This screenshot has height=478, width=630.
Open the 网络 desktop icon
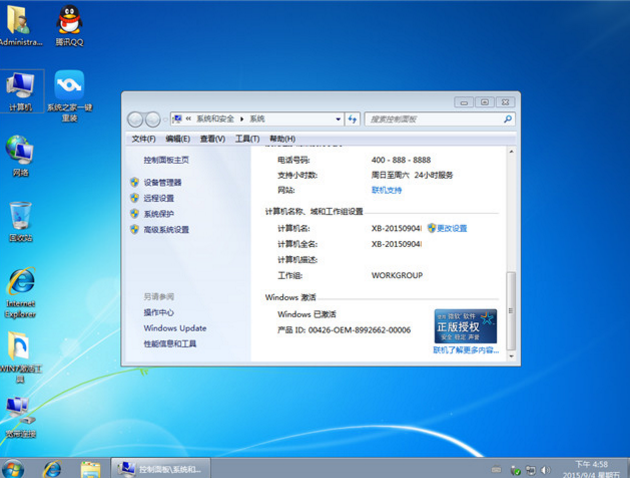tap(20, 156)
